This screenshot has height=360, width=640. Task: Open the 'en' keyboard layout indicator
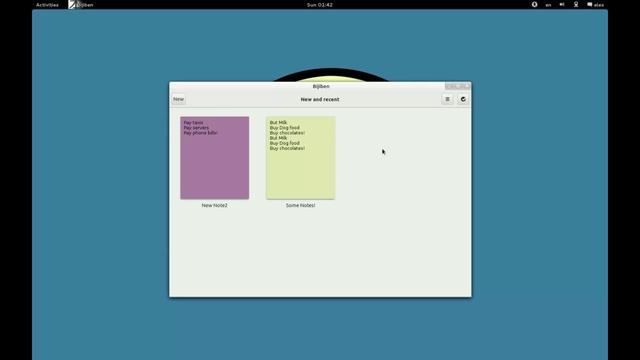pyautogui.click(x=548, y=5)
